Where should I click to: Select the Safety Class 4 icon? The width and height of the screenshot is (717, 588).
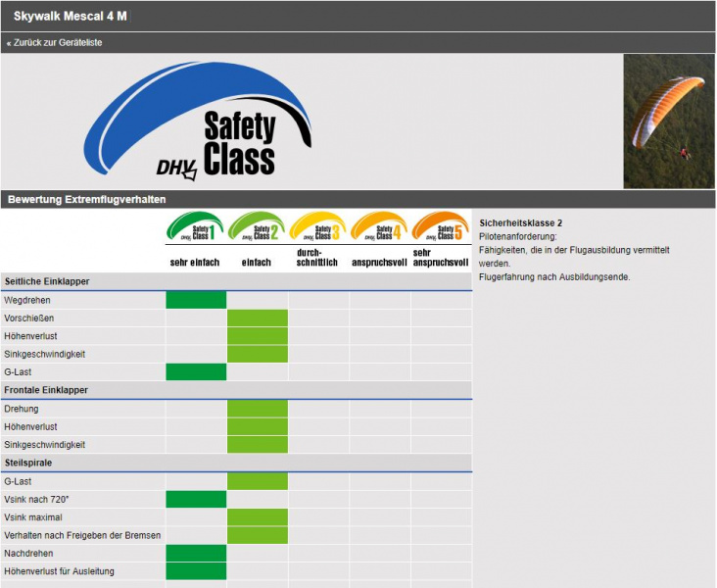click(x=379, y=226)
